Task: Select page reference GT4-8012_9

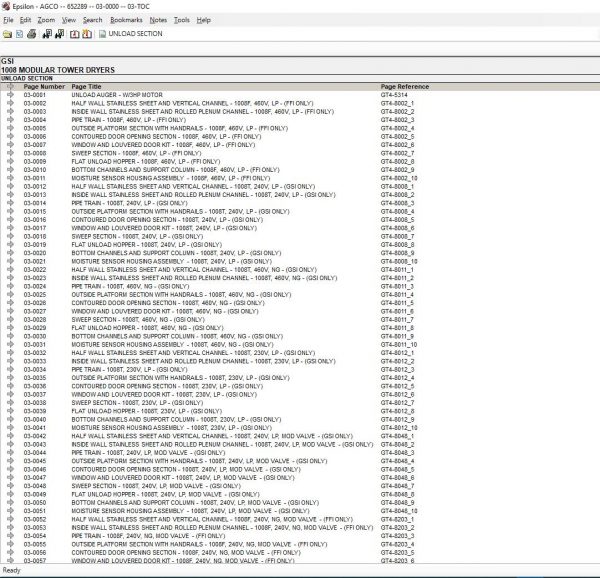Action: tap(397, 419)
